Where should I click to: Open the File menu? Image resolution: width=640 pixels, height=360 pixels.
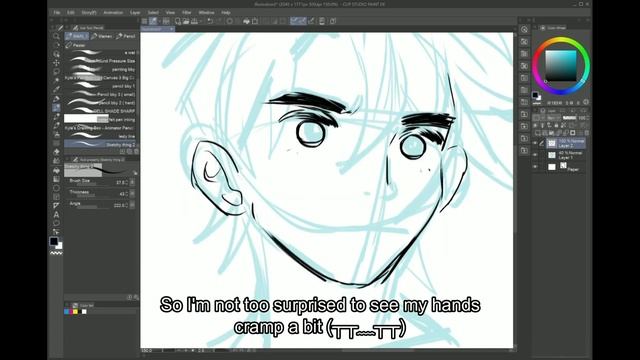tap(57, 13)
